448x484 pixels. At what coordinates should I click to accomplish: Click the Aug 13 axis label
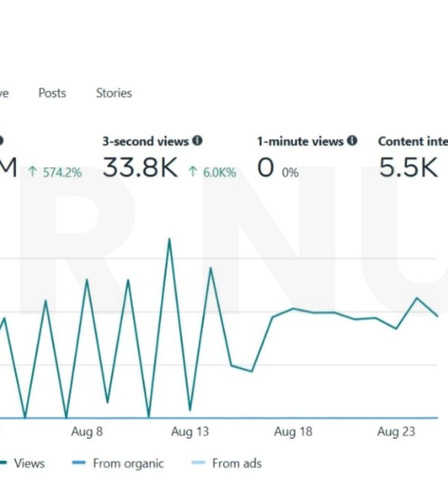(190, 431)
